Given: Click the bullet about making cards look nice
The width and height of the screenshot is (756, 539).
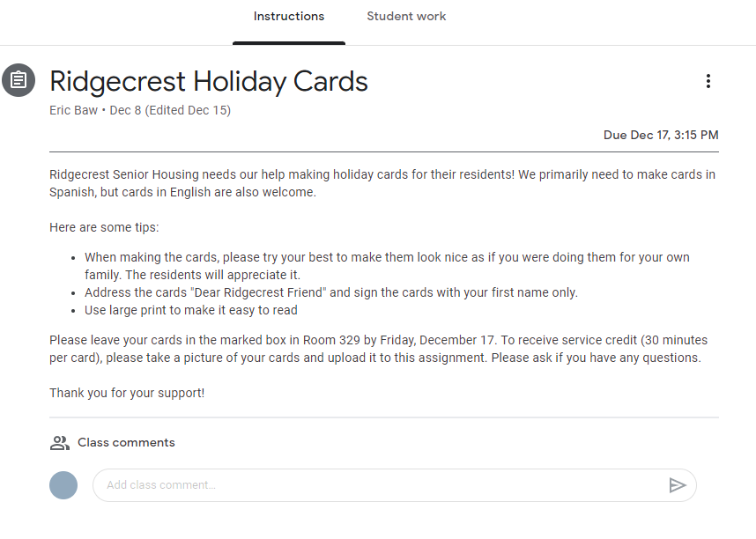Looking at the screenshot, I should click(386, 266).
